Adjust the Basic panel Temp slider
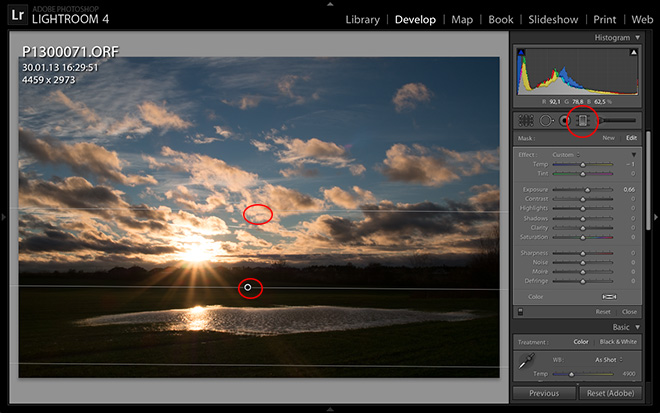 [x=583, y=374]
